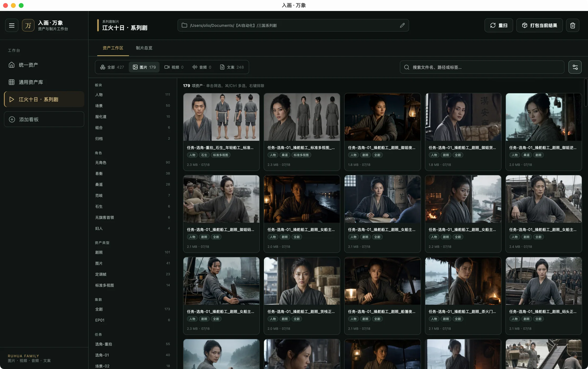Toggle the 组合 category filter
The image size is (588, 369).
[x=133, y=128]
